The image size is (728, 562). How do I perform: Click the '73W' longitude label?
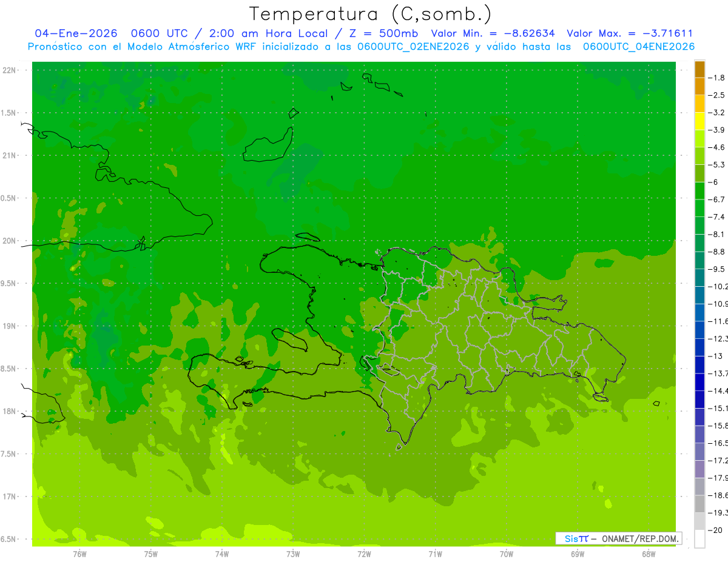pos(293,554)
